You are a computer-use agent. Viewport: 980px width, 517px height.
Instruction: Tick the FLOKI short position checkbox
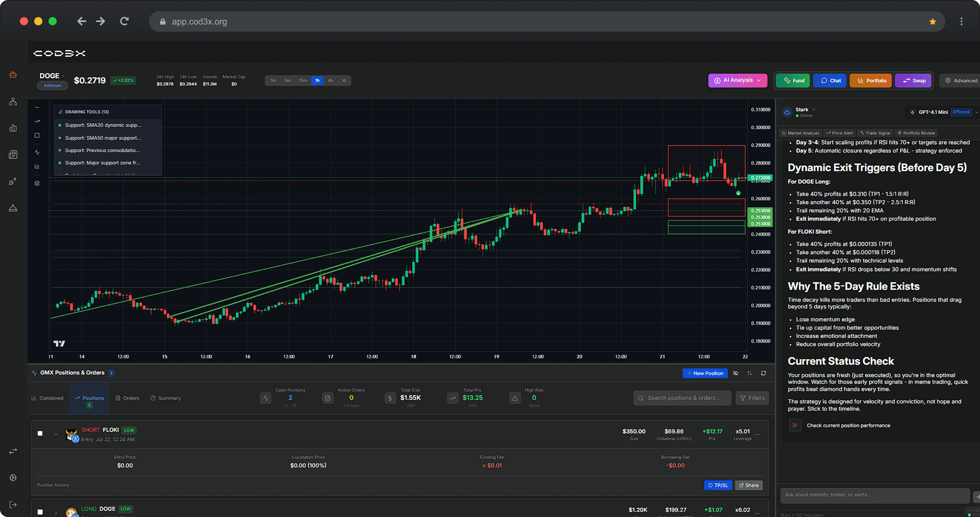[x=40, y=433]
